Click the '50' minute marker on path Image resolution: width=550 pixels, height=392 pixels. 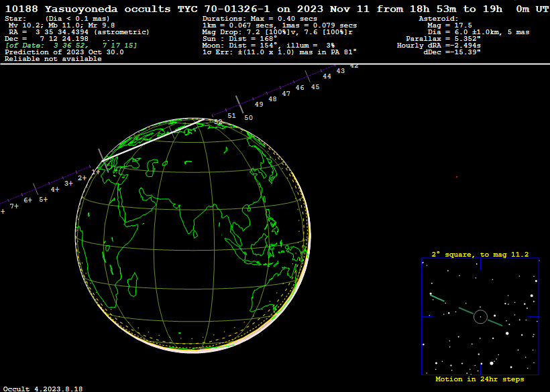(248, 118)
